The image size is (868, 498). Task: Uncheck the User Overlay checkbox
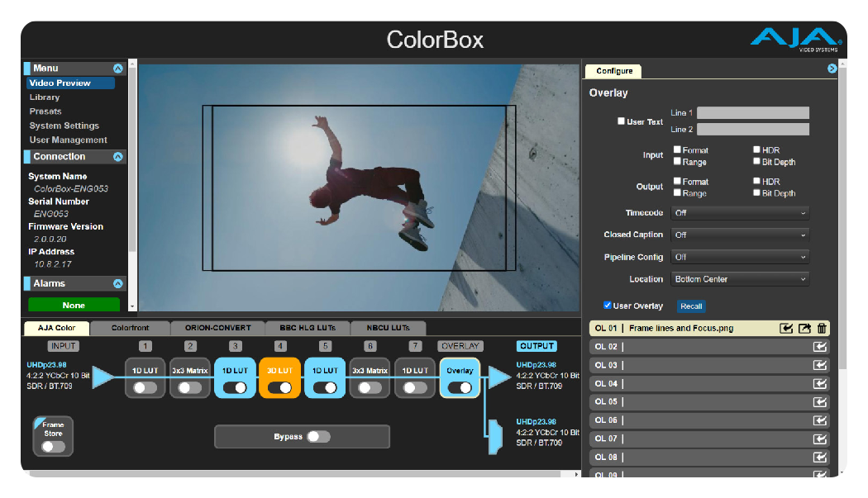[608, 305]
